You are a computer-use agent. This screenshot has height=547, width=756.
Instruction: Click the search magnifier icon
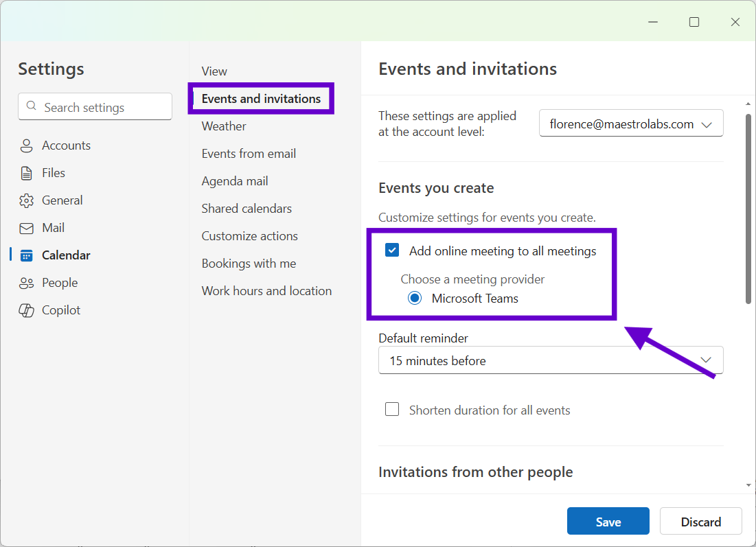click(x=32, y=106)
